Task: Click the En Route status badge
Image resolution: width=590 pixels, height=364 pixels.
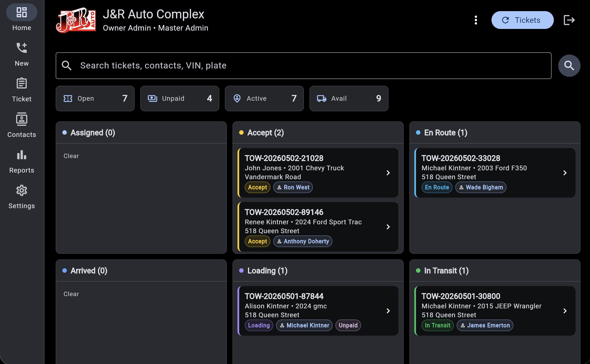Action: (437, 187)
